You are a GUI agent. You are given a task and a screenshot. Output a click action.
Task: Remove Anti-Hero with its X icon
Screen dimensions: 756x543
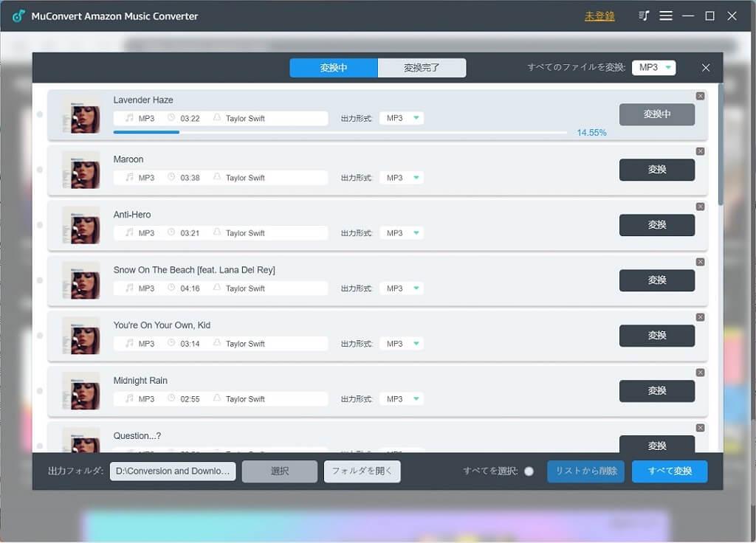click(x=701, y=207)
